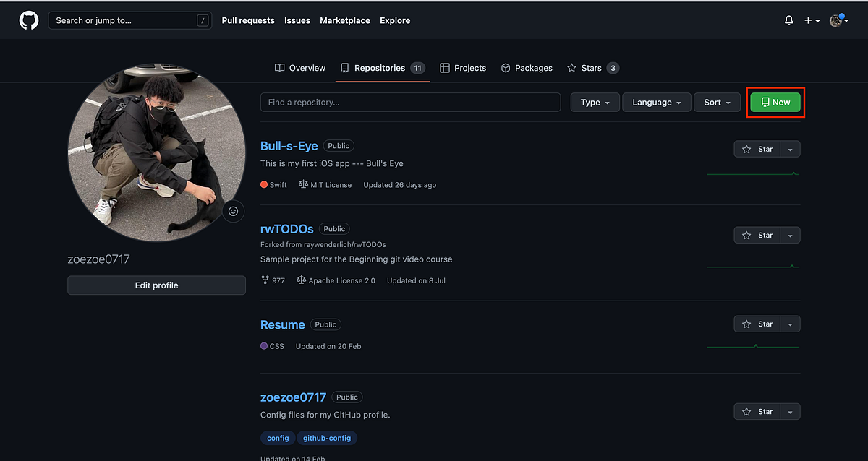Open the Language filter dropdown

click(x=655, y=102)
